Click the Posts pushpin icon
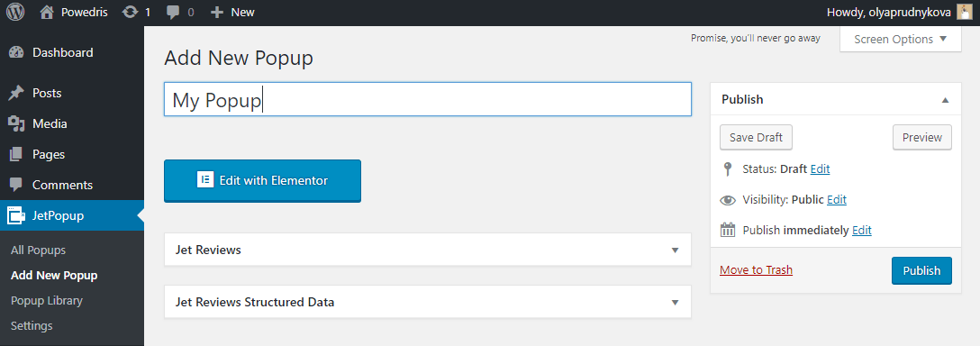 16,93
